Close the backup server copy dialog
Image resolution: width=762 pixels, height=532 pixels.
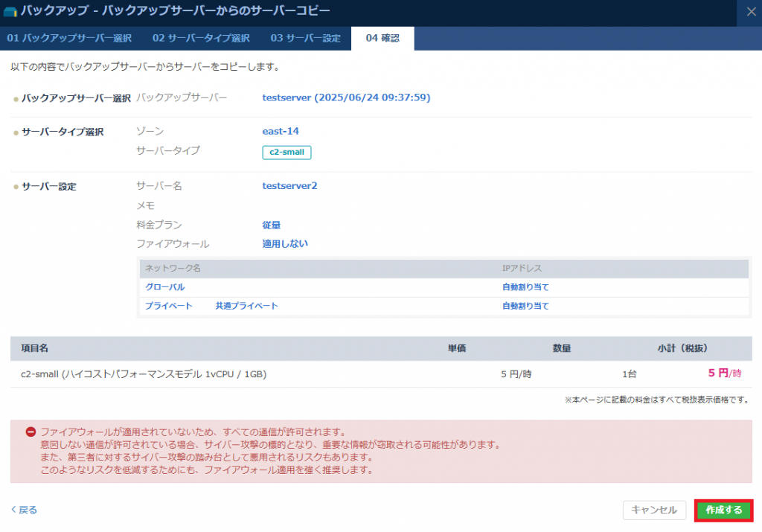pyautogui.click(x=751, y=12)
